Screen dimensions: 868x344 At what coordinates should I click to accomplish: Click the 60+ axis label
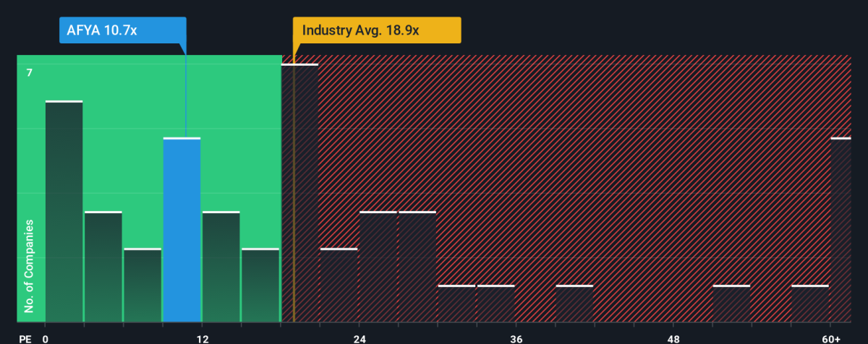point(831,339)
